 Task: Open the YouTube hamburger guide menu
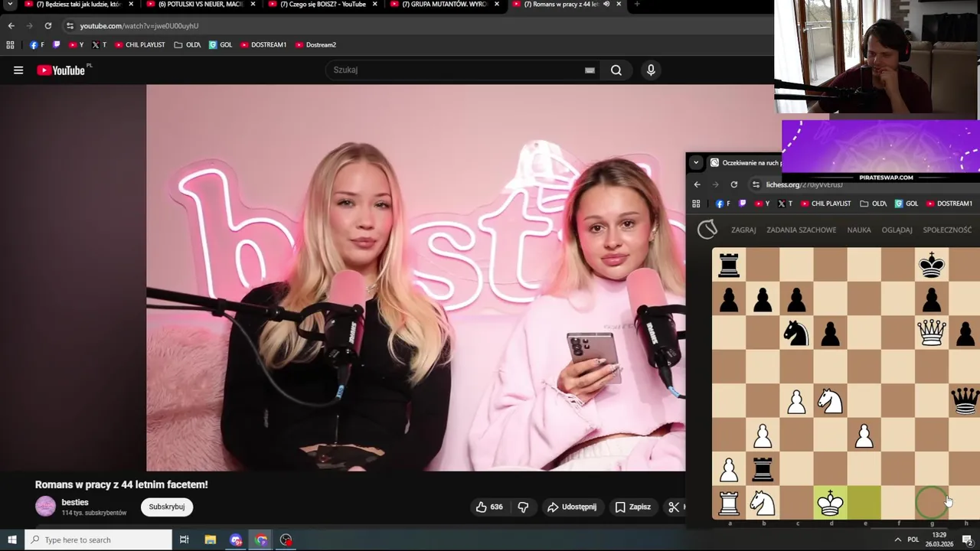coord(18,70)
